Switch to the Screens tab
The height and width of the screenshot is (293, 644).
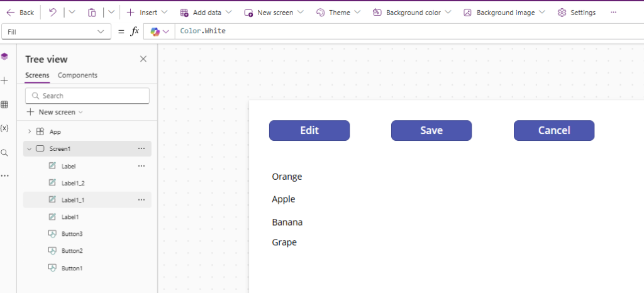point(37,75)
